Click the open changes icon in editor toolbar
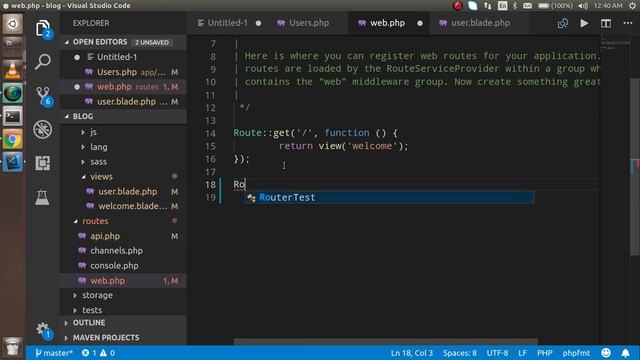This screenshot has width=640, height=360. click(x=562, y=23)
